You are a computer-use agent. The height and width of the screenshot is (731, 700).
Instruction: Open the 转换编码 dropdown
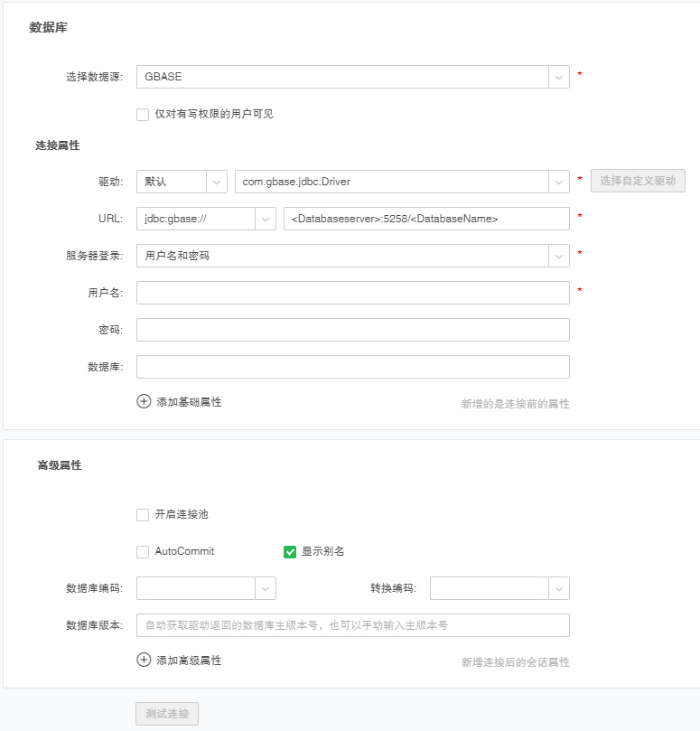coord(559,588)
